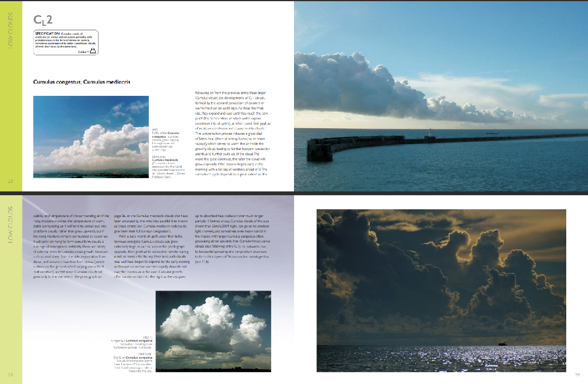This screenshot has height=384, width=588.
Task: Click the CL2 heading at top
Action: click(x=45, y=20)
